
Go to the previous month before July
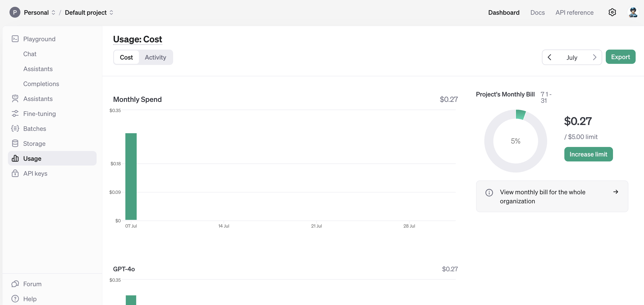click(549, 57)
